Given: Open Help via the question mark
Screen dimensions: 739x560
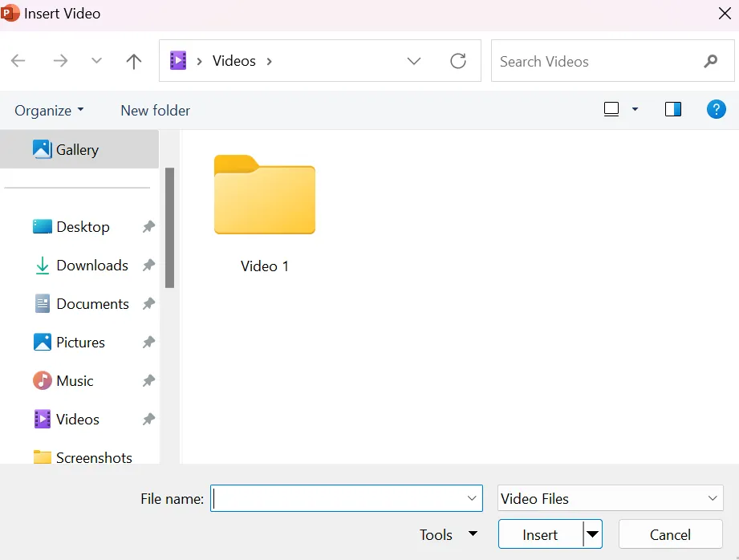Looking at the screenshot, I should click(x=717, y=109).
